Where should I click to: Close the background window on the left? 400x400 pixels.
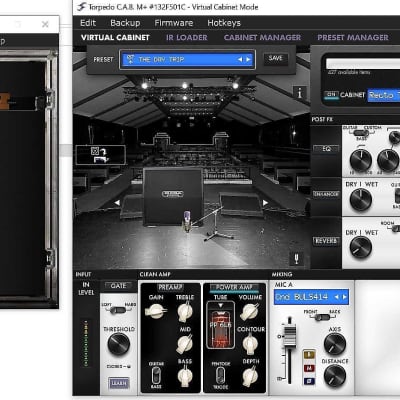(45, 24)
